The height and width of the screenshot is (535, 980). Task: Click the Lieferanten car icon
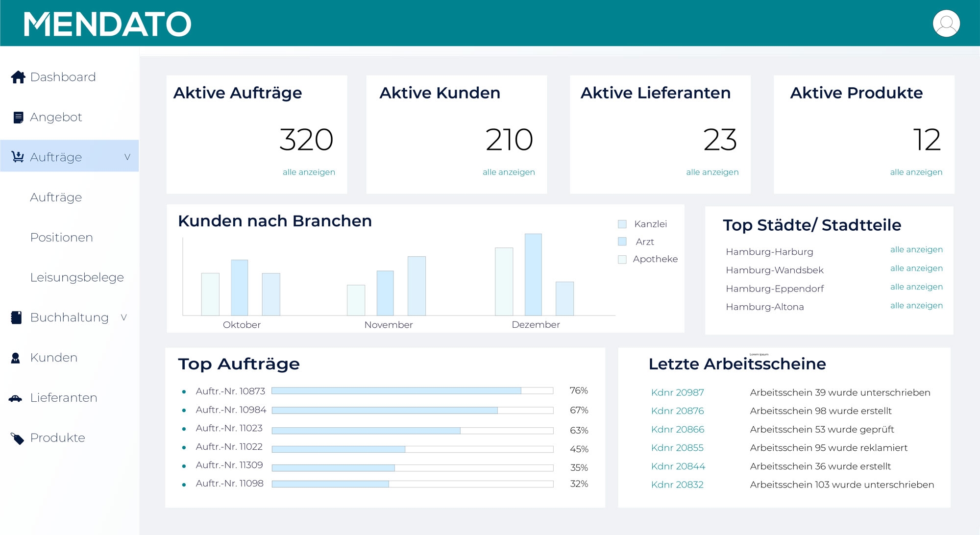click(x=16, y=398)
